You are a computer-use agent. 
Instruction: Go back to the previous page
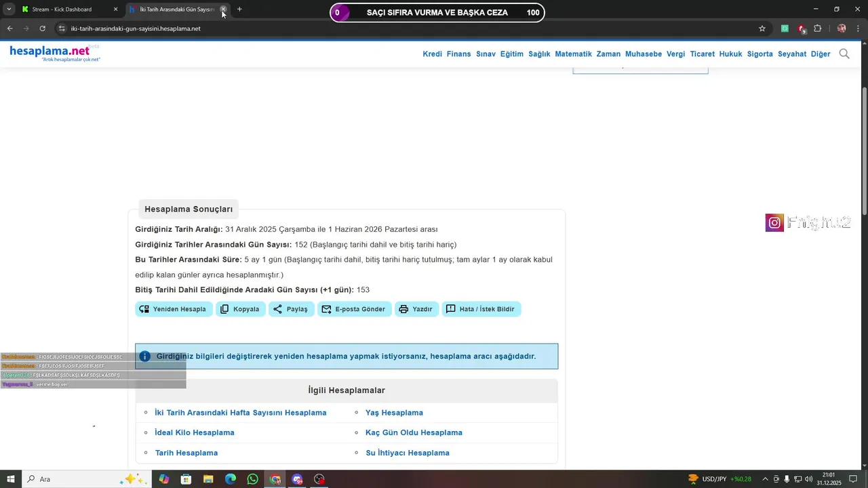[x=9, y=28]
